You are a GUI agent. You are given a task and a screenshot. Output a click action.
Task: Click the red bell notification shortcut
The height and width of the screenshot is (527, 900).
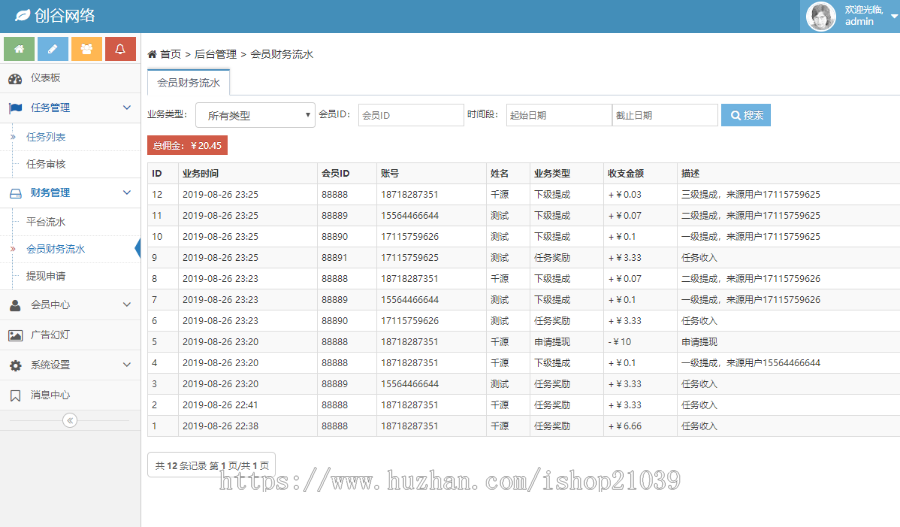pos(120,48)
